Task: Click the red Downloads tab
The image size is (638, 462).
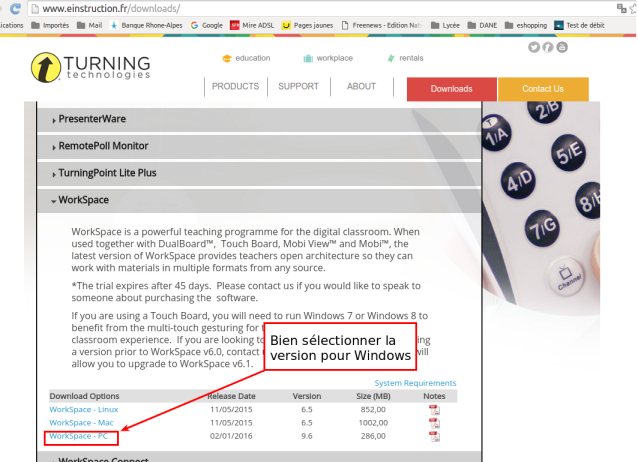Action: (x=452, y=89)
